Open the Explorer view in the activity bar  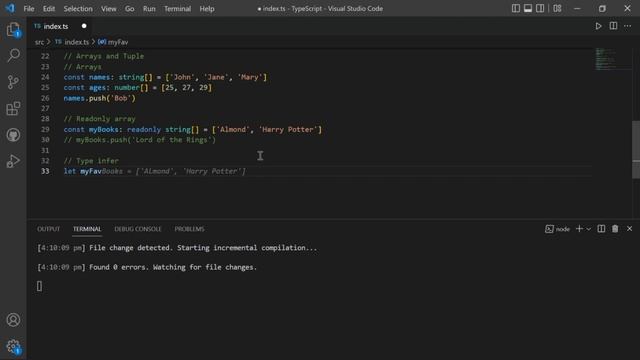click(x=13, y=29)
